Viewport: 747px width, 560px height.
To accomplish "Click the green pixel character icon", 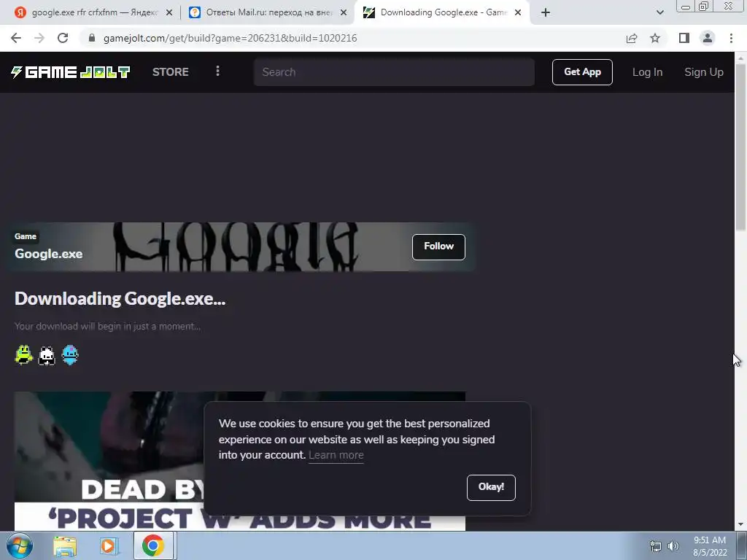I will pyautogui.click(x=23, y=355).
